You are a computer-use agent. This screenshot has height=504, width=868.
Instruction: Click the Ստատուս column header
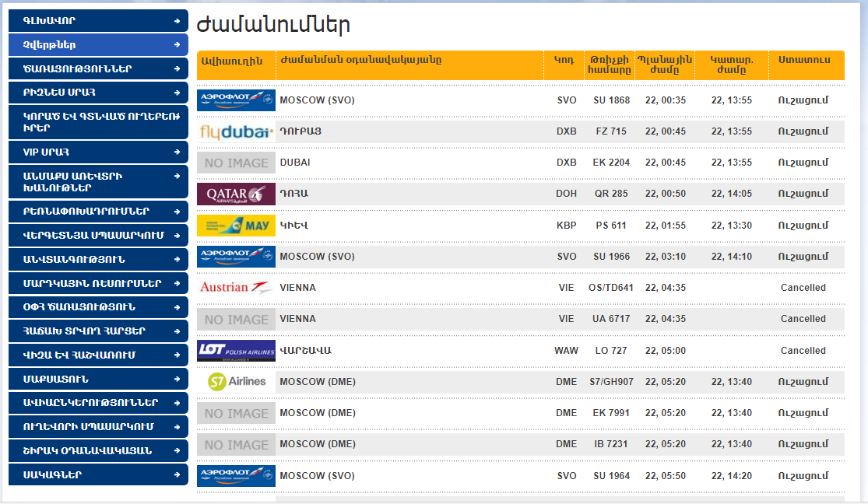click(804, 60)
